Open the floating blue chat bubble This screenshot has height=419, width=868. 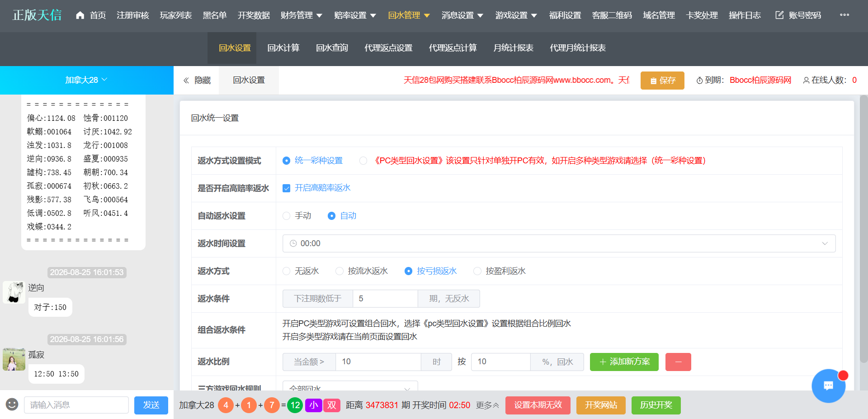(828, 386)
